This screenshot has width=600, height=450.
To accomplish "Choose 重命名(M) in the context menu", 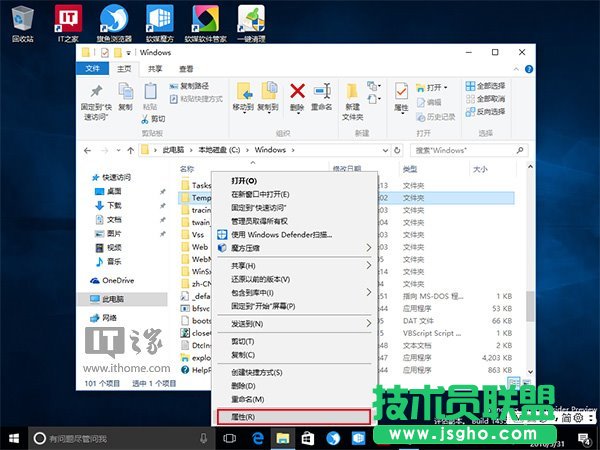I will point(294,399).
